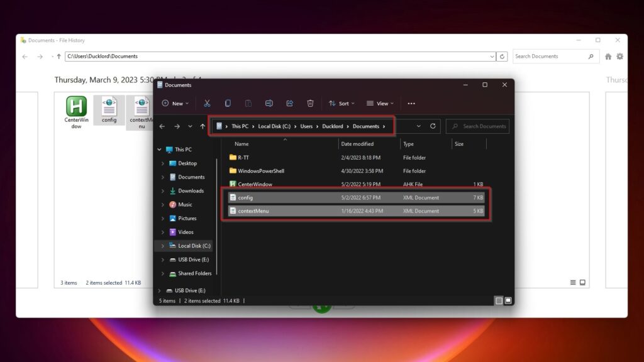Viewport: 644px width, 362px height.
Task: Go back in Documents Explorer window
Action: (162, 126)
